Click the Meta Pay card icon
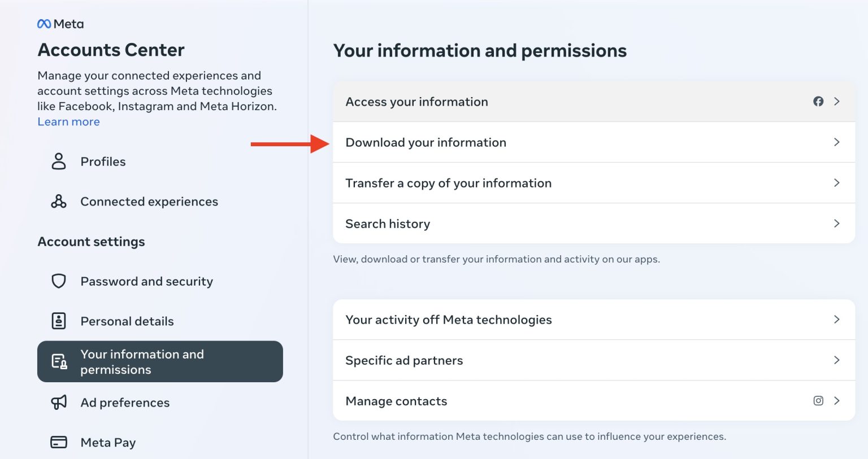The image size is (868, 459). [59, 442]
